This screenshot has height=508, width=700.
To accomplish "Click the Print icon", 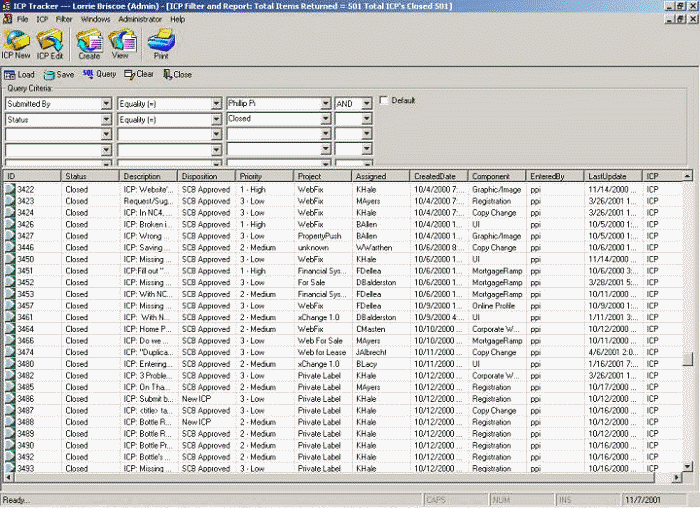I will 159,43.
